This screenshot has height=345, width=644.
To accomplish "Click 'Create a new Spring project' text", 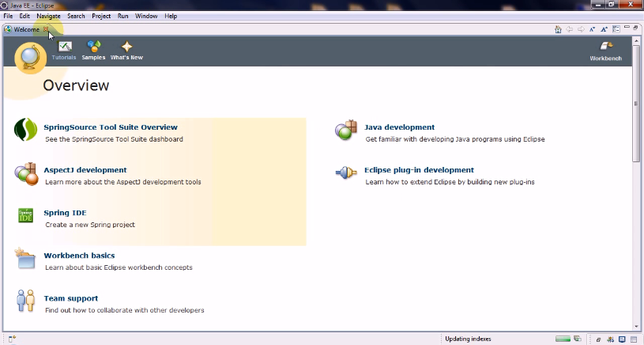I will 90,225.
